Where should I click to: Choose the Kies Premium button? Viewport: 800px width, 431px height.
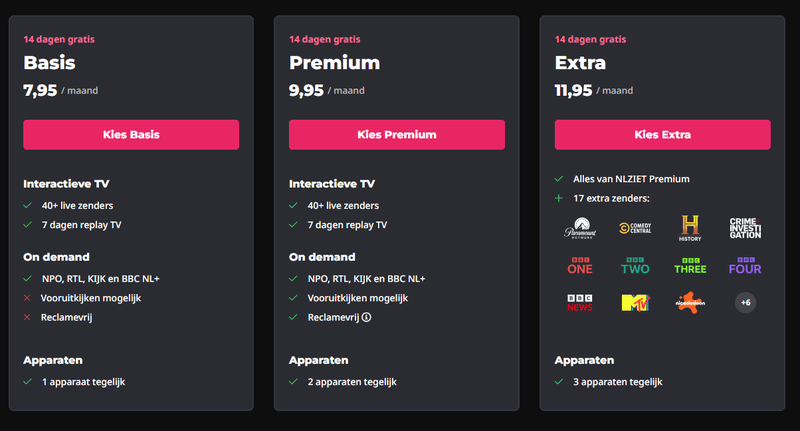[396, 134]
